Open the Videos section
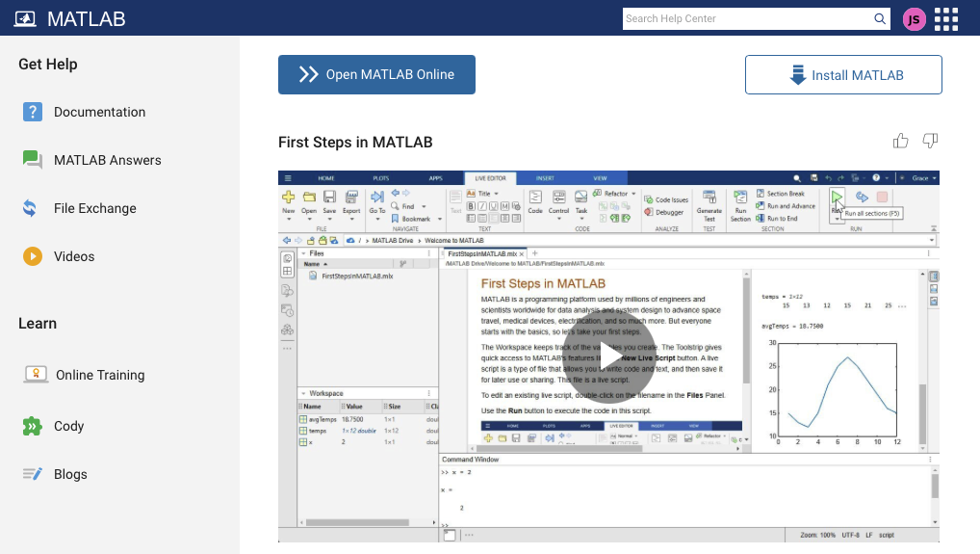The height and width of the screenshot is (554, 980). pyautogui.click(x=74, y=256)
